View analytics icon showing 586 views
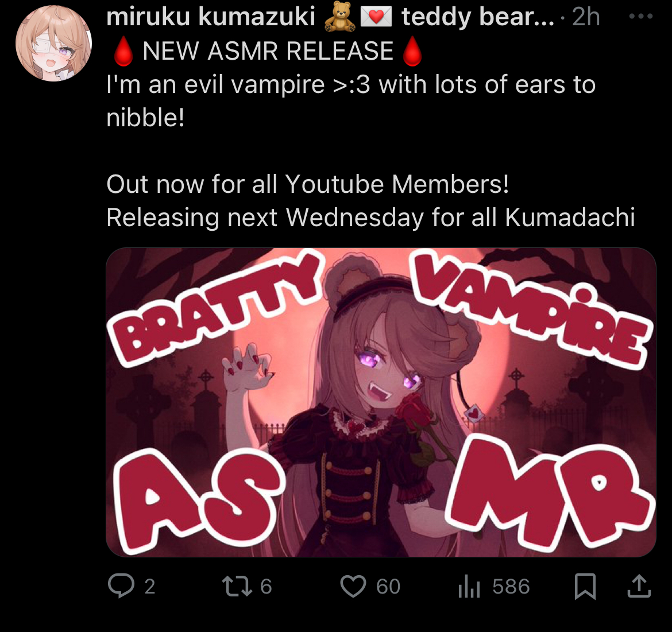672x632 pixels. [x=469, y=586]
